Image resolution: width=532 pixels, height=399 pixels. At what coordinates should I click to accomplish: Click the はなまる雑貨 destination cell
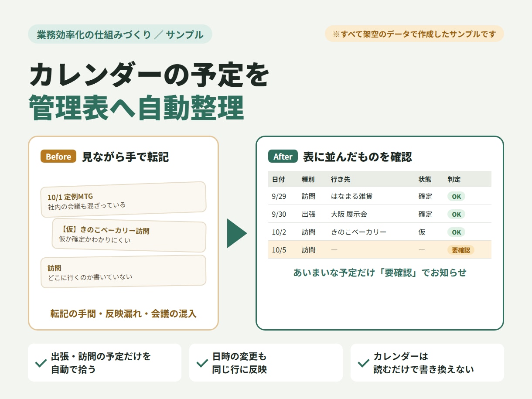click(x=351, y=196)
